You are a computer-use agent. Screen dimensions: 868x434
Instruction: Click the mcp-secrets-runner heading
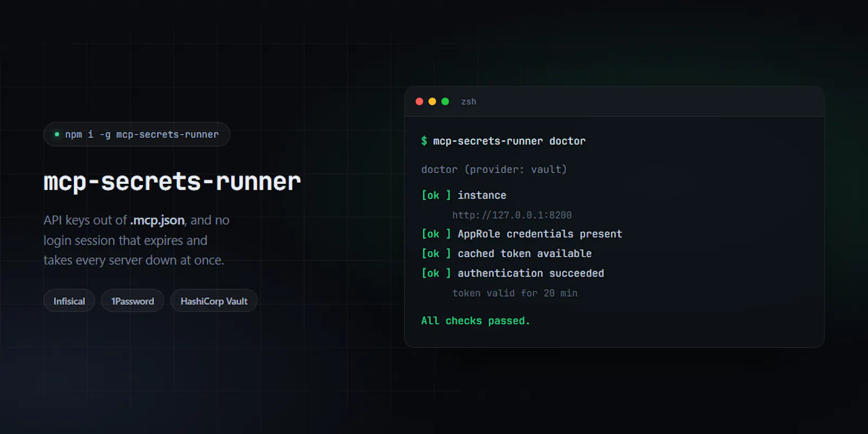click(x=172, y=181)
